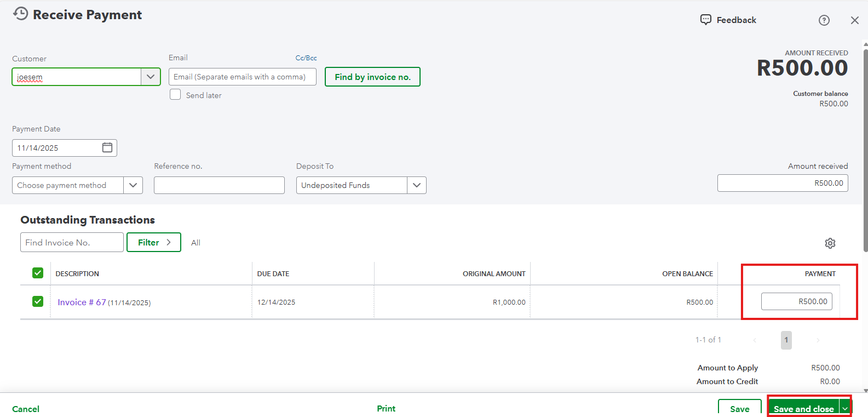The height and width of the screenshot is (417, 868).
Task: Open the Payment Date calendar picker
Action: [x=107, y=147]
